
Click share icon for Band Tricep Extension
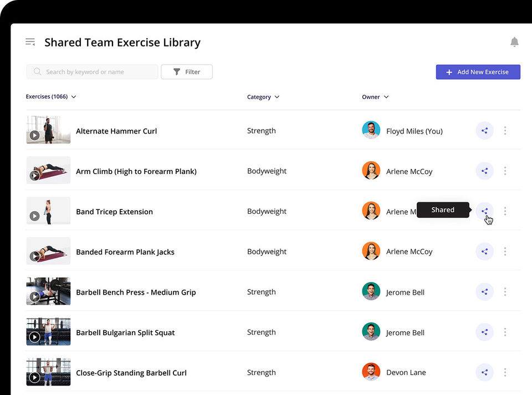[x=484, y=211]
